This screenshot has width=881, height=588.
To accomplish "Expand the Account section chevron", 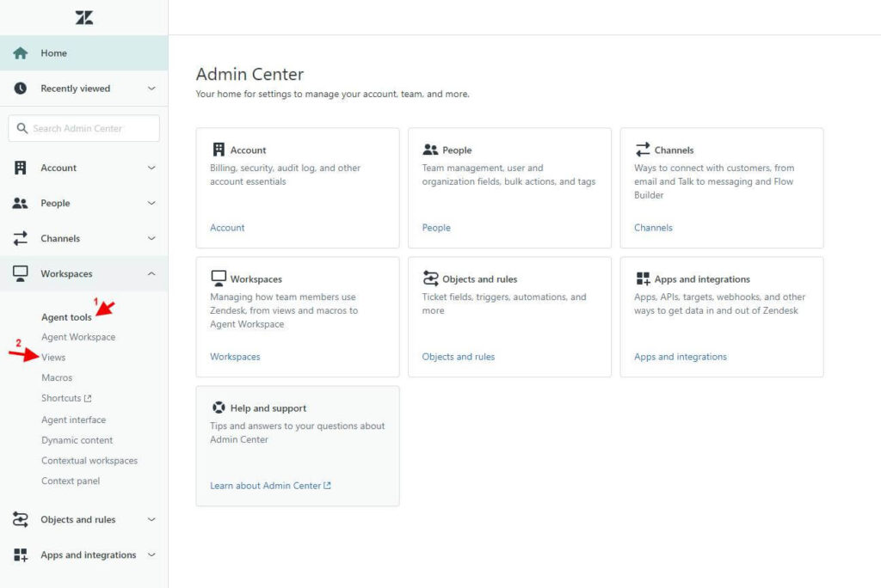I will (x=151, y=168).
